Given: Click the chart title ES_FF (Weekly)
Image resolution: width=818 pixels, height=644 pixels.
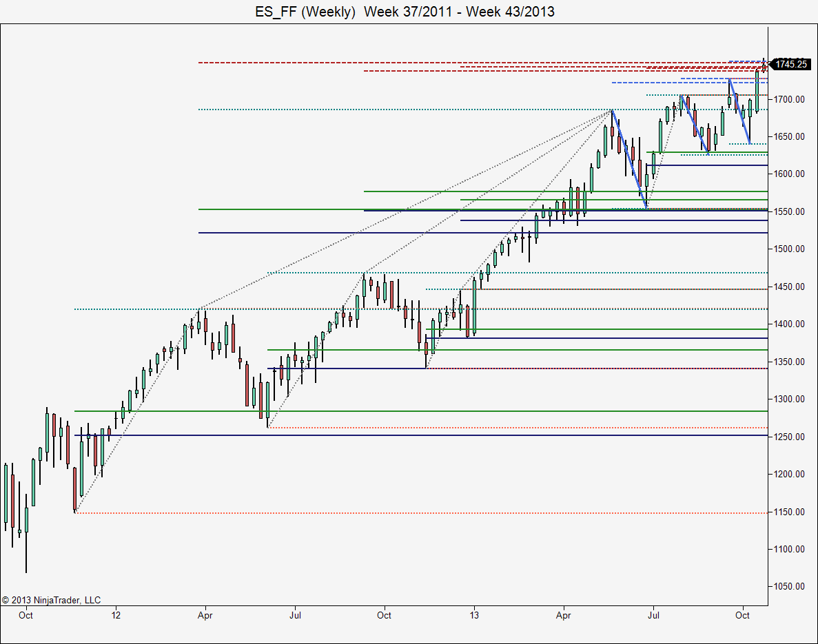Looking at the screenshot, I should (x=305, y=12).
